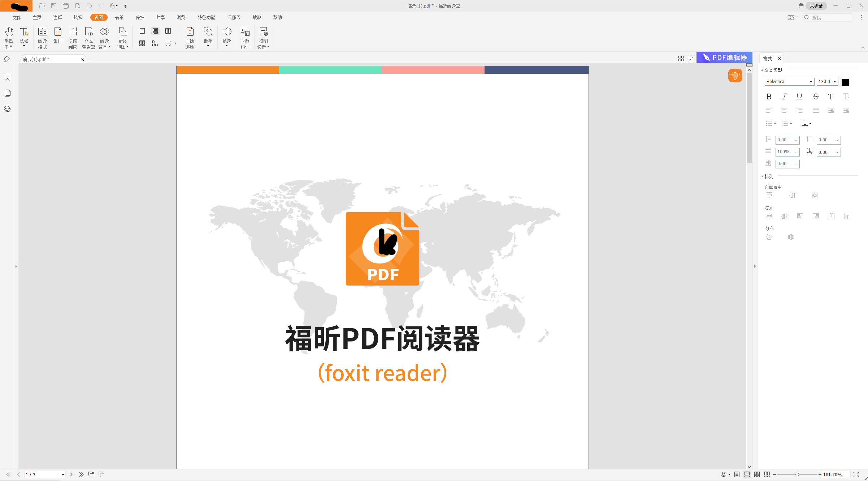868x481 pixels.
Task: Open the page thumbnails panel
Action: tap(7, 93)
